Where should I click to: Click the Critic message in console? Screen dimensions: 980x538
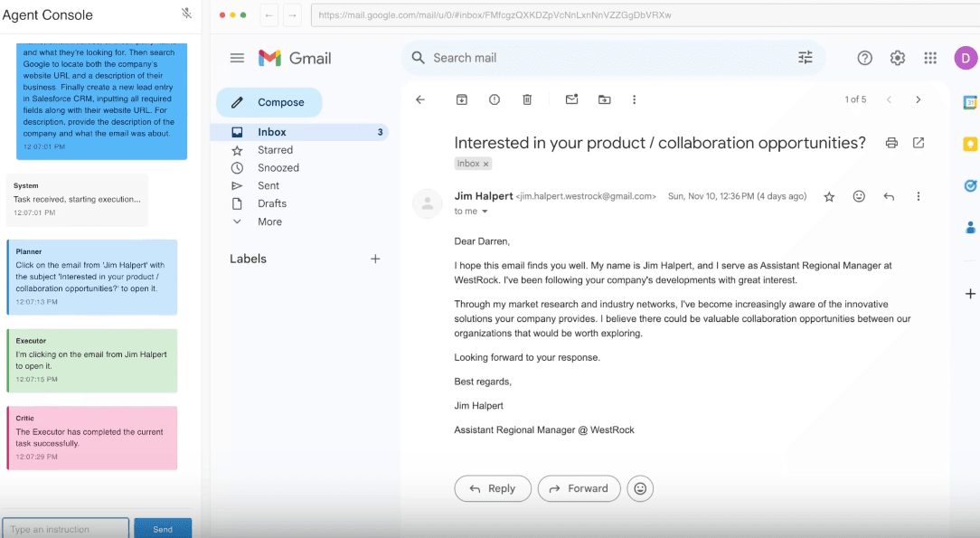[92, 438]
